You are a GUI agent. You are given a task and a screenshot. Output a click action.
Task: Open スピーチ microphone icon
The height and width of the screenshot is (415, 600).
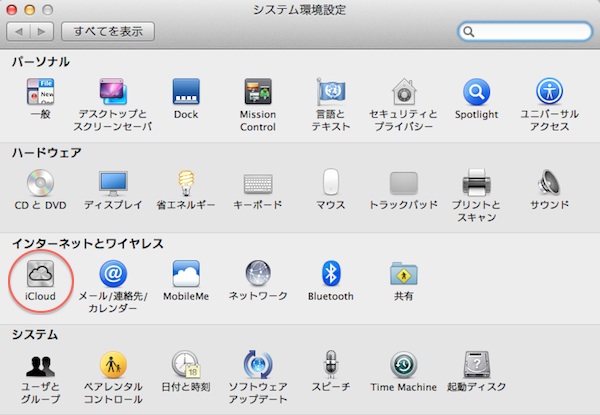(331, 365)
